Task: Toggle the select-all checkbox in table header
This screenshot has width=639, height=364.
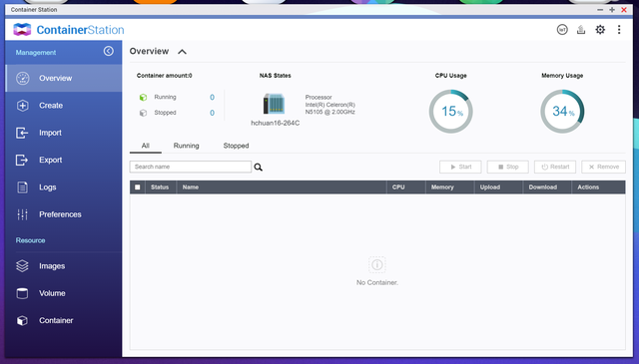Action: 138,187
